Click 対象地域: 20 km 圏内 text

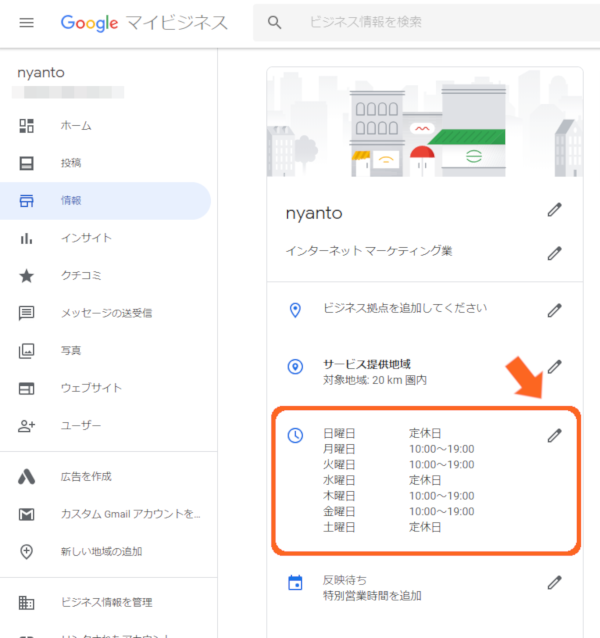pyautogui.click(x=375, y=380)
